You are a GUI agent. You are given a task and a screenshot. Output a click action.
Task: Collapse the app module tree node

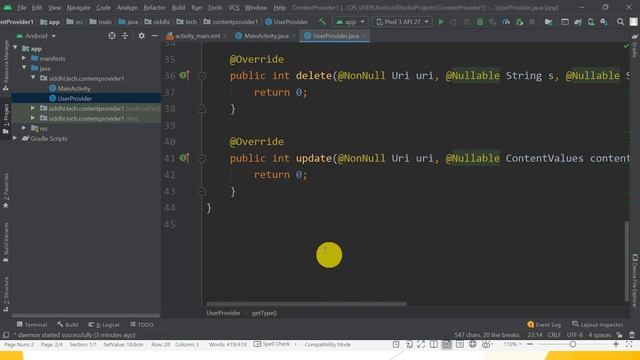(16, 48)
